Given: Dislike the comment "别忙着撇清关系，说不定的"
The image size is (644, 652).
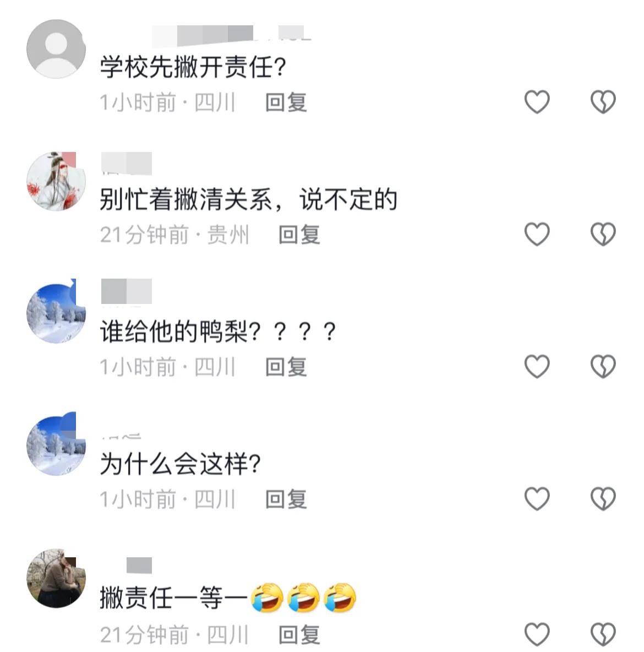Looking at the screenshot, I should click(x=603, y=234).
